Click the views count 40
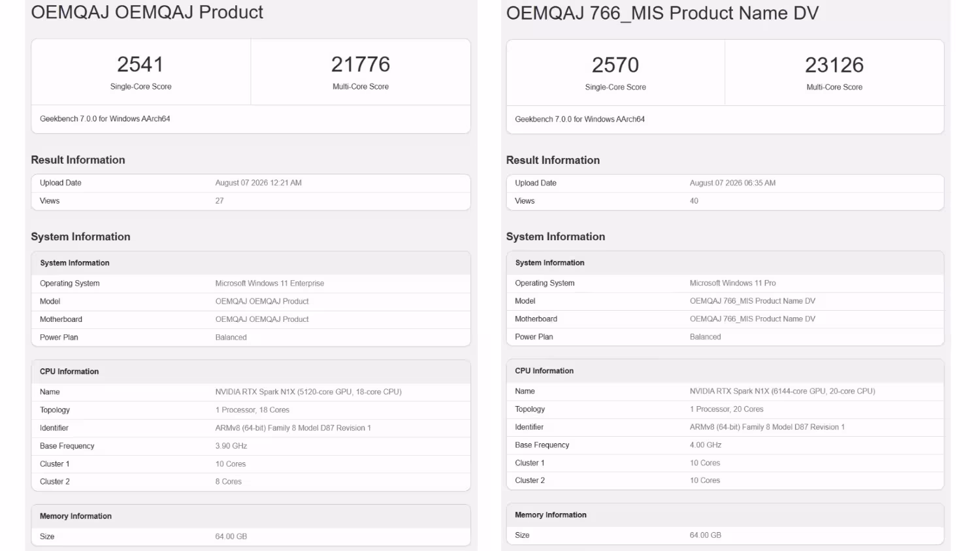This screenshot has width=980, height=551. click(694, 201)
